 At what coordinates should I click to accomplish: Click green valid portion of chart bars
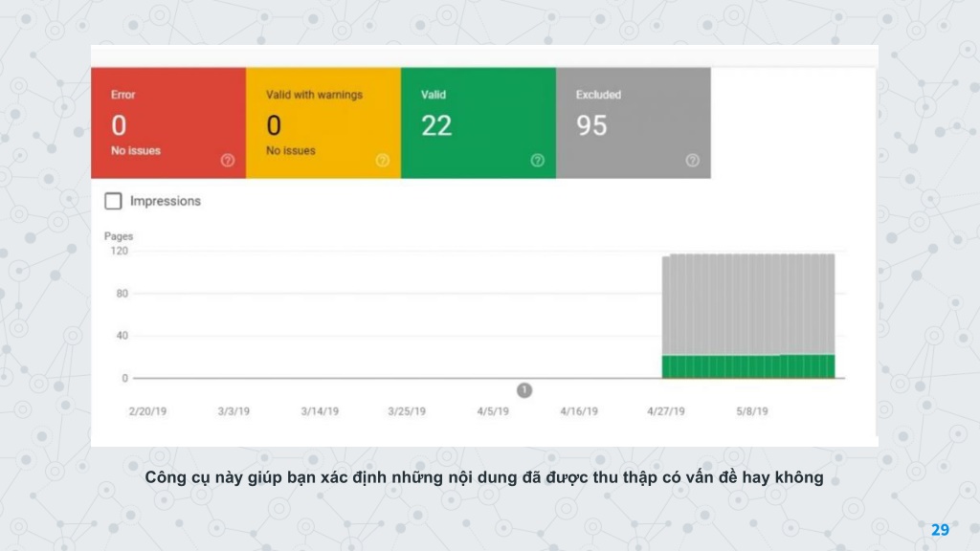[x=748, y=366]
